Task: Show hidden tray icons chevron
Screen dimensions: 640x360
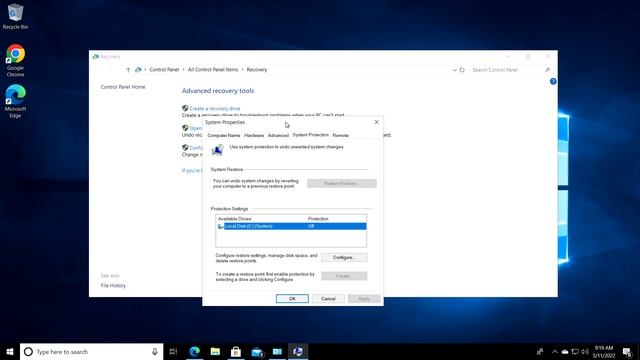Action: coord(554,351)
